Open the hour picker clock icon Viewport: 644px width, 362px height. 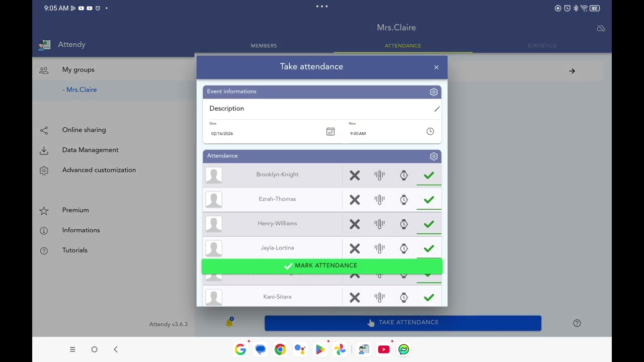(430, 131)
